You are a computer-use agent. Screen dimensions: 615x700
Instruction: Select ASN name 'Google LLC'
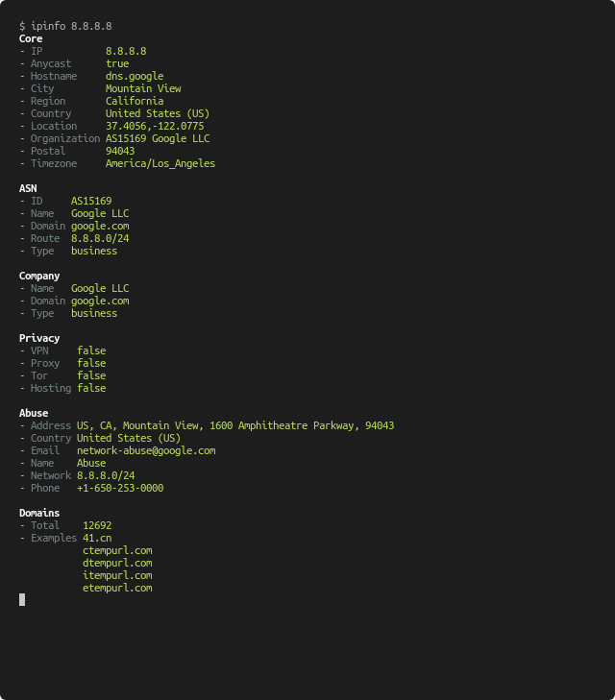pos(100,214)
